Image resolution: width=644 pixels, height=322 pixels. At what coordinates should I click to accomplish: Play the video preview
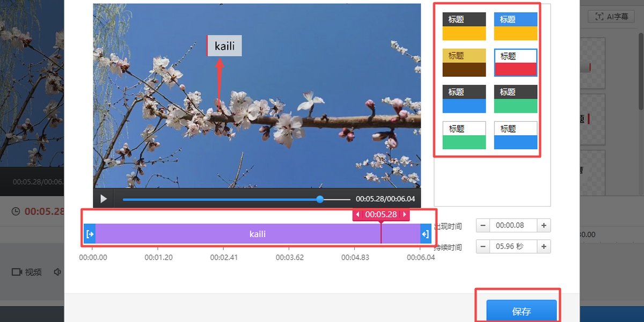(104, 199)
